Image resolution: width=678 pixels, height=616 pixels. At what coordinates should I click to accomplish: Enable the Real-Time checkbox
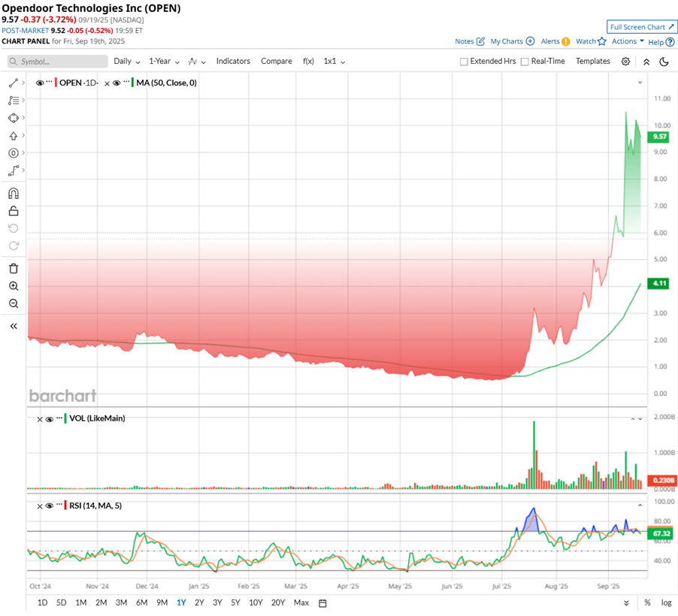tap(525, 62)
